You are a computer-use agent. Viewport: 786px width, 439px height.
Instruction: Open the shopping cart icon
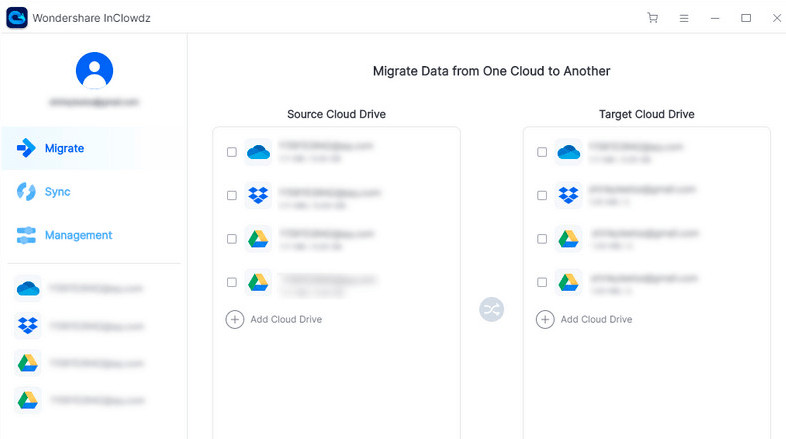(652, 18)
